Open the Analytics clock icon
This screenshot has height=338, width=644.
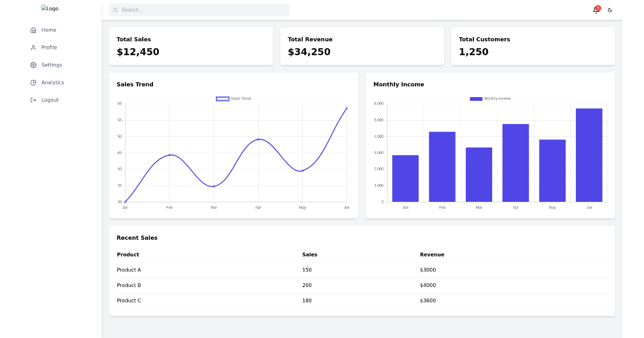pyautogui.click(x=33, y=82)
